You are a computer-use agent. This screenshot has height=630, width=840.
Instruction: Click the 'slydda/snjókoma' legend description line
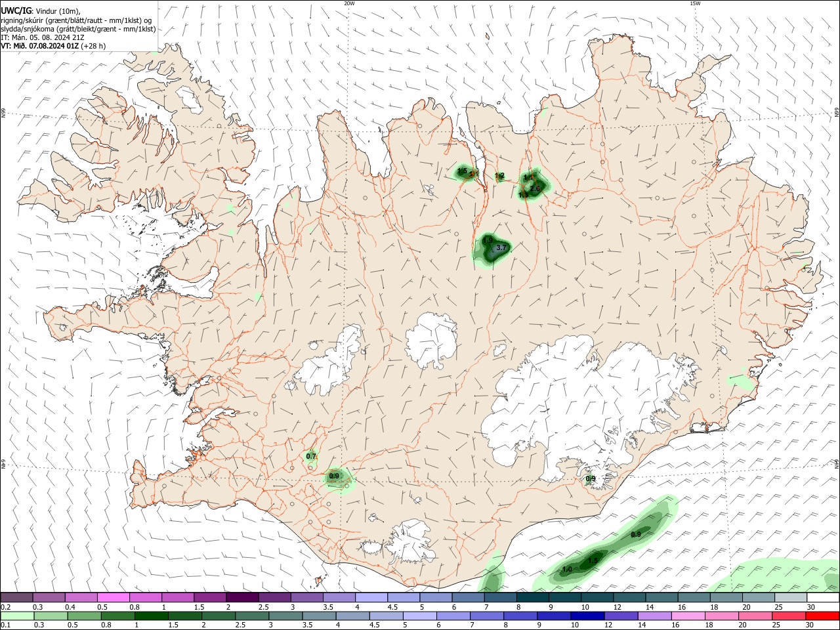coord(78,29)
